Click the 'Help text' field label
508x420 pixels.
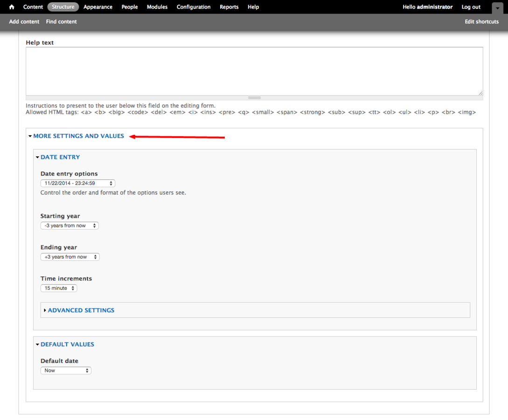pos(40,42)
